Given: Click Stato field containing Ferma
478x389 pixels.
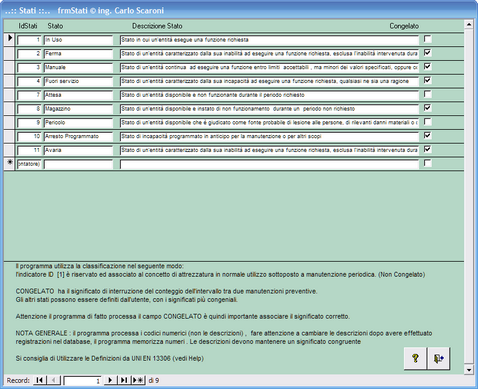Looking at the screenshot, I should click(x=78, y=54).
